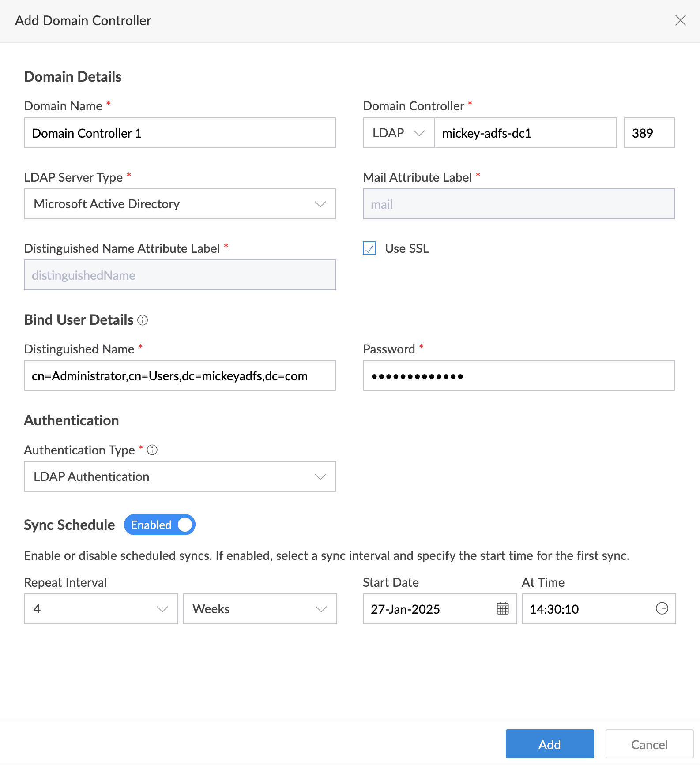The image size is (700, 765).
Task: Uncheck the Use SSL checkbox
Action: point(369,248)
